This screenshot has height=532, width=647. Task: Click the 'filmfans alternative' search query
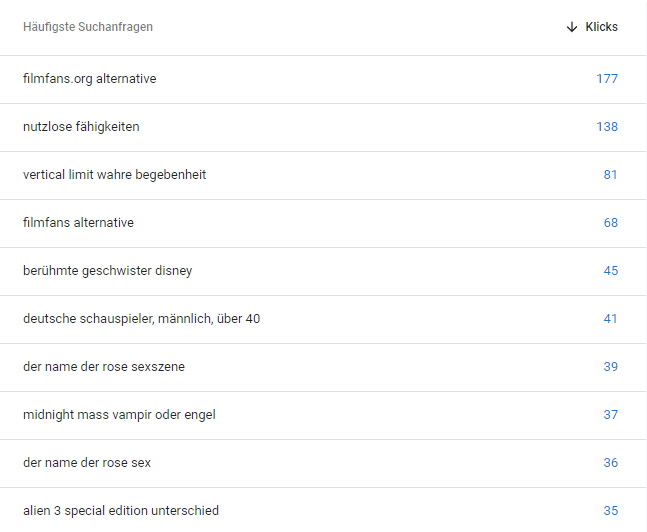point(78,223)
